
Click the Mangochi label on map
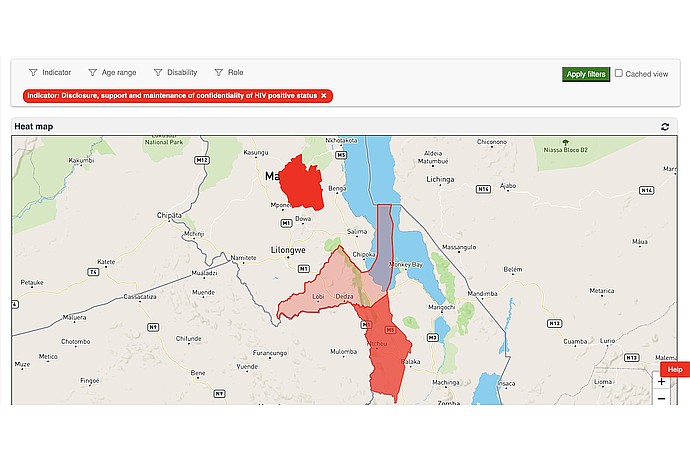pos(441,307)
